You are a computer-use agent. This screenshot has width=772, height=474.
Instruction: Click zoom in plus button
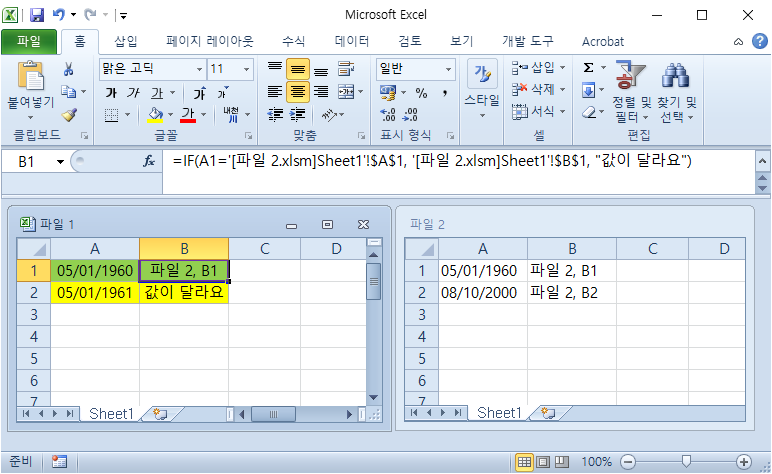tap(744, 462)
